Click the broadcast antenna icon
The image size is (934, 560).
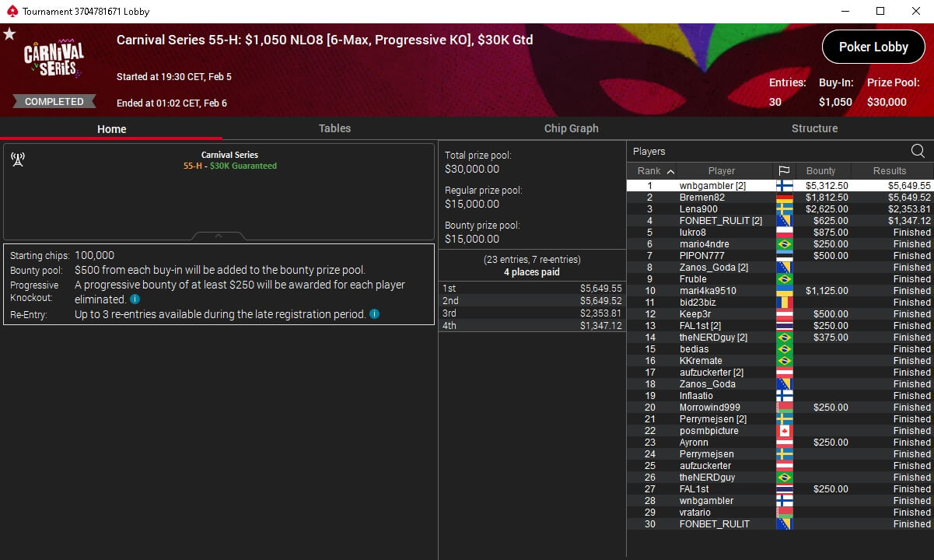tap(18, 159)
